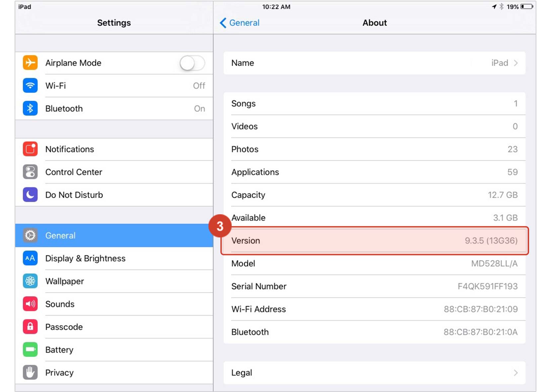Click the Settings sidebar title
Screen dimensions: 551x392
pos(114,23)
